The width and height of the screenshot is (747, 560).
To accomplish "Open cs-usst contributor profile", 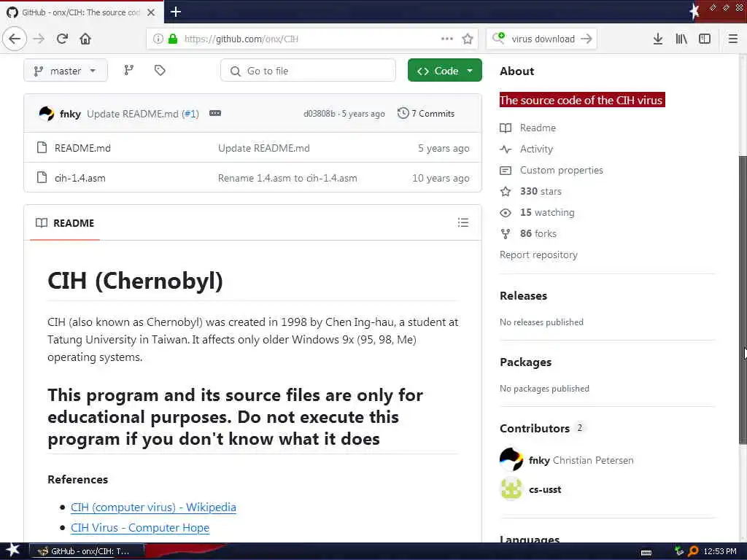I will tap(545, 489).
